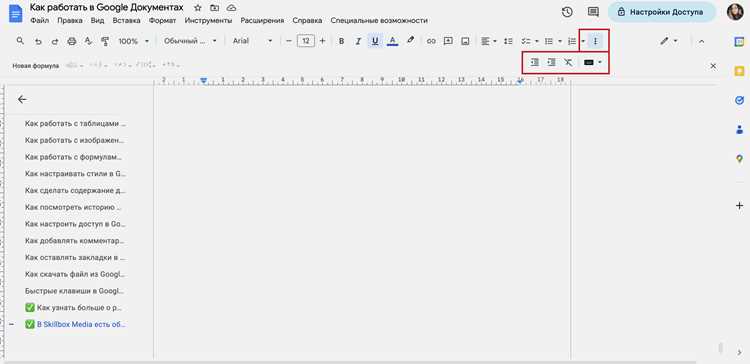Image resolution: width=750 pixels, height=364 pixels.
Task: Open Google Tasks in side panel
Action: point(739,100)
